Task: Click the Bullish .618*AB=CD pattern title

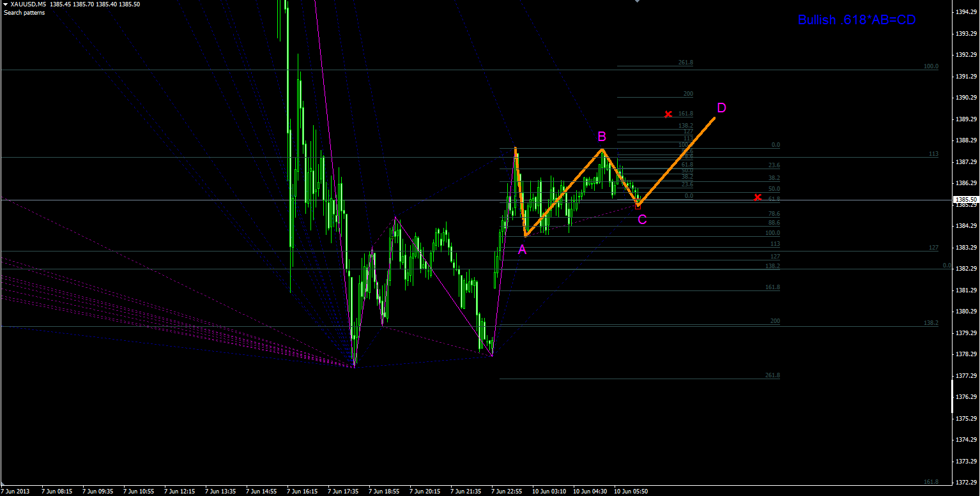Action: coord(857,20)
